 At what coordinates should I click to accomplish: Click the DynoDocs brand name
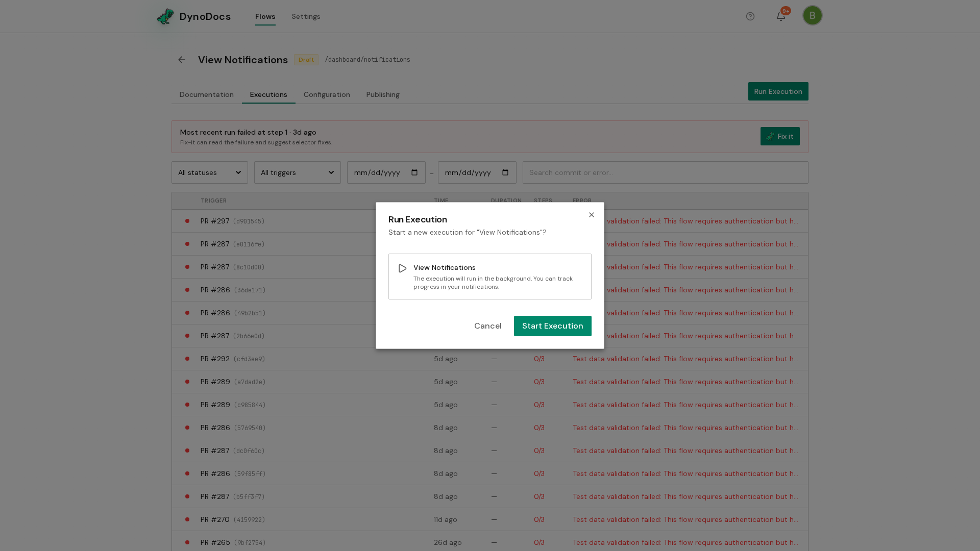pyautogui.click(x=205, y=16)
